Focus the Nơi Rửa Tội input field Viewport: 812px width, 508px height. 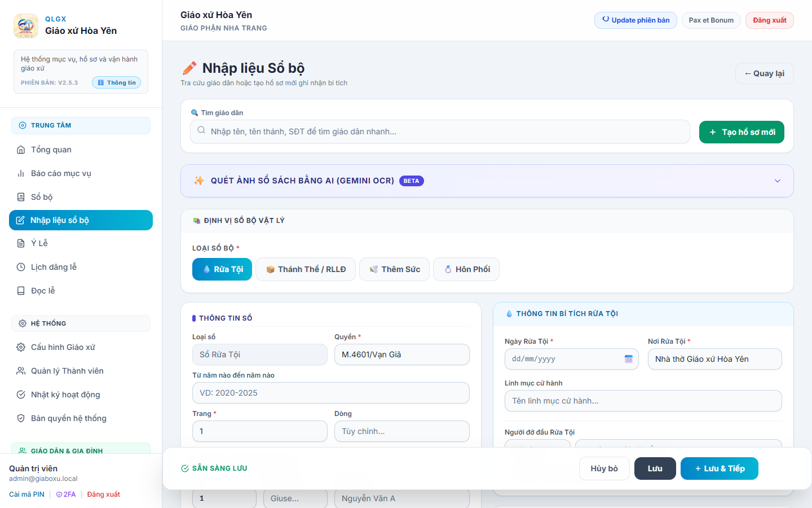[x=715, y=359]
